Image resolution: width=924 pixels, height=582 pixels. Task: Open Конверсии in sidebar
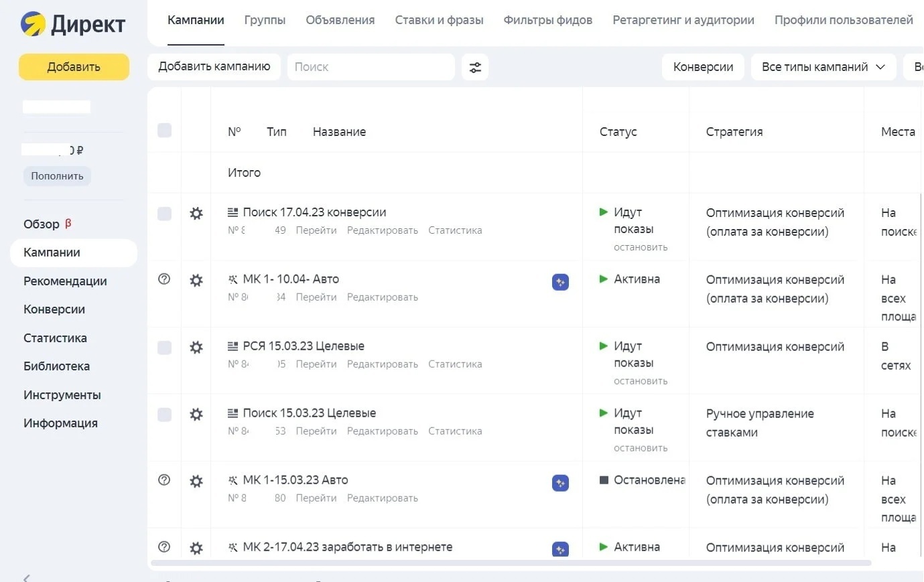click(54, 309)
